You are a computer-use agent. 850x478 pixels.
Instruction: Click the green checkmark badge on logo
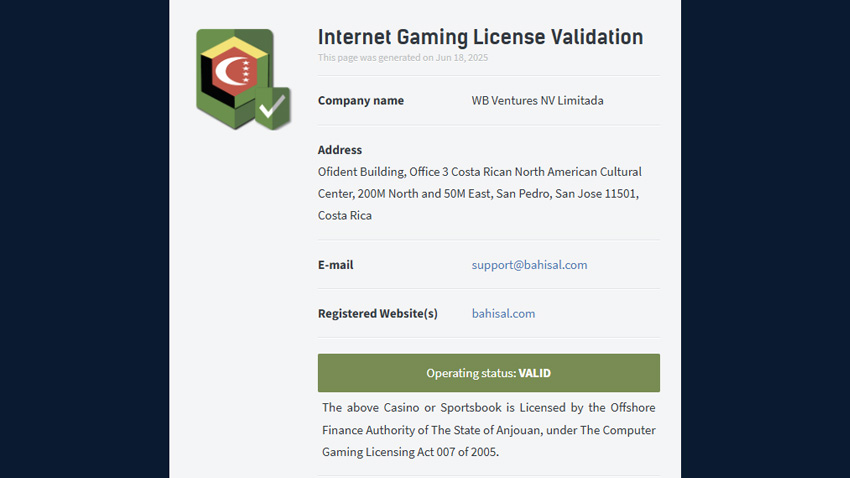273,108
